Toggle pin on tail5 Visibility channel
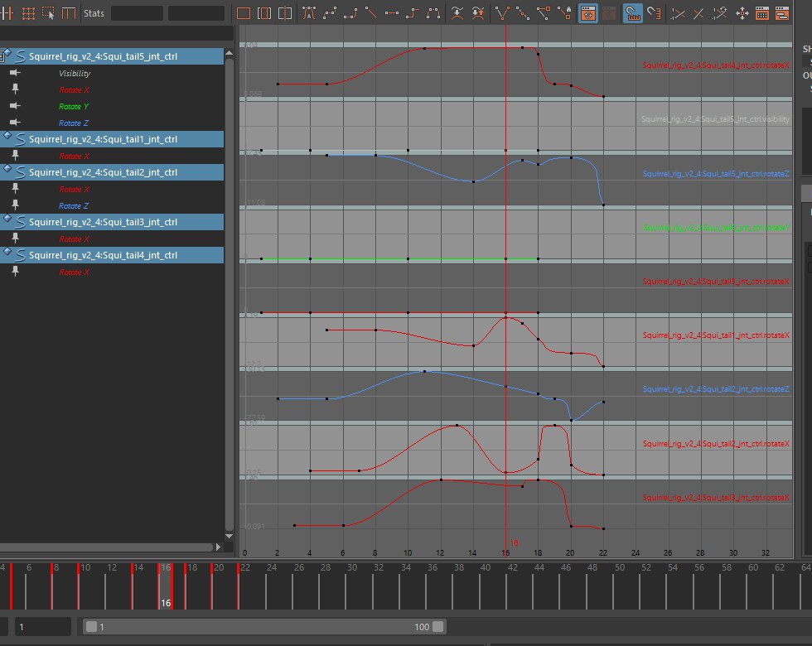 point(15,73)
